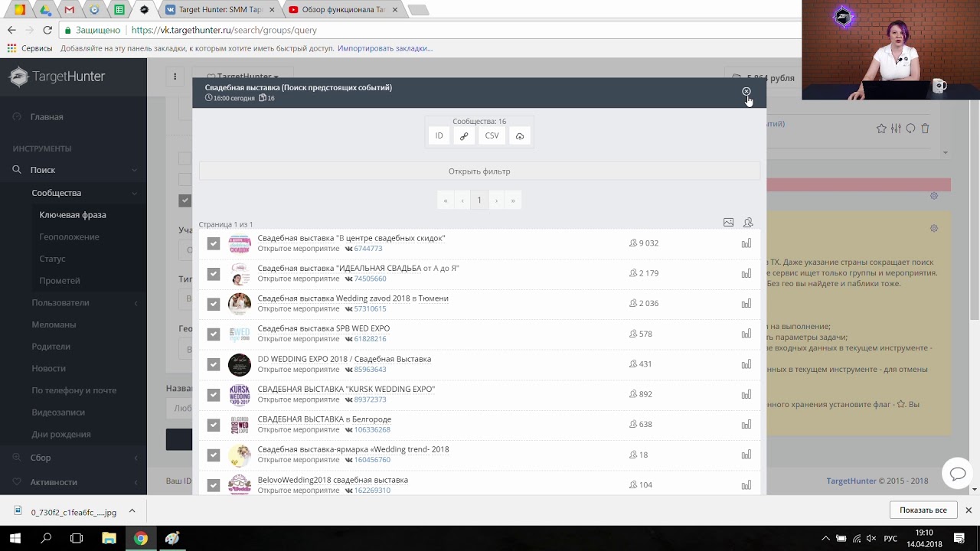The width and height of the screenshot is (980, 551).
Task: Click DD WEDDING EXPO avatar thumbnail
Action: (x=240, y=364)
